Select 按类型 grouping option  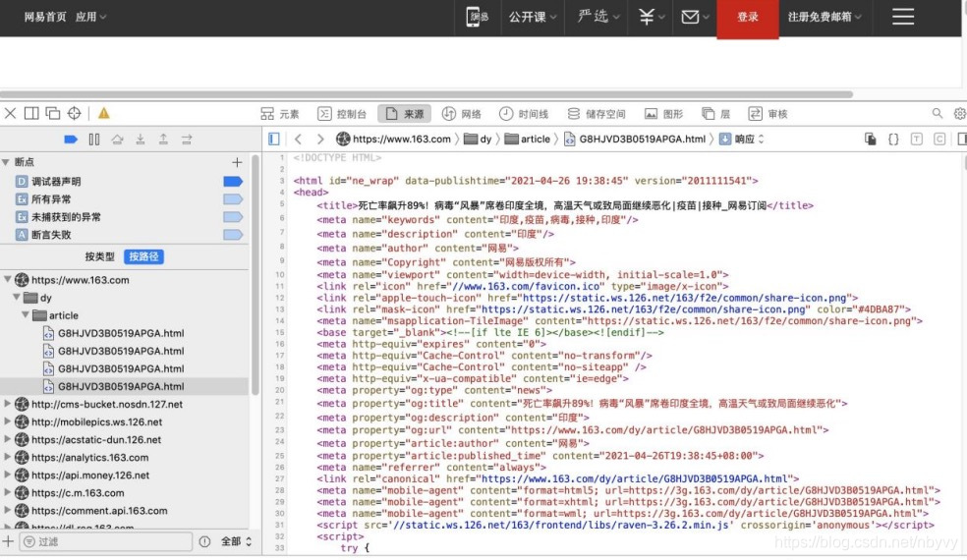[100, 256]
